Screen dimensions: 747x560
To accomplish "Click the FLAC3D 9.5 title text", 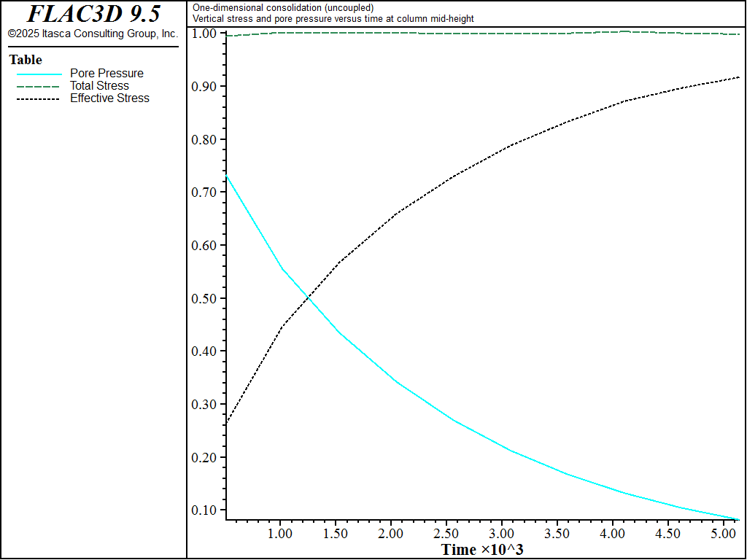I will click(93, 14).
